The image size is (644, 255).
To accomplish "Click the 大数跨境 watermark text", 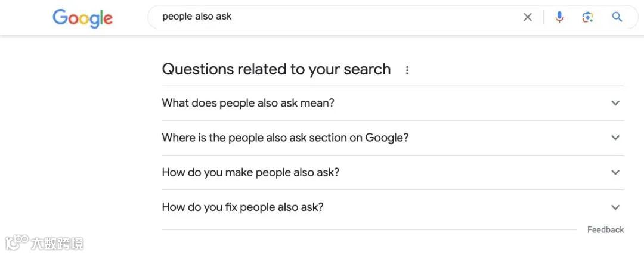I will click(57, 243).
